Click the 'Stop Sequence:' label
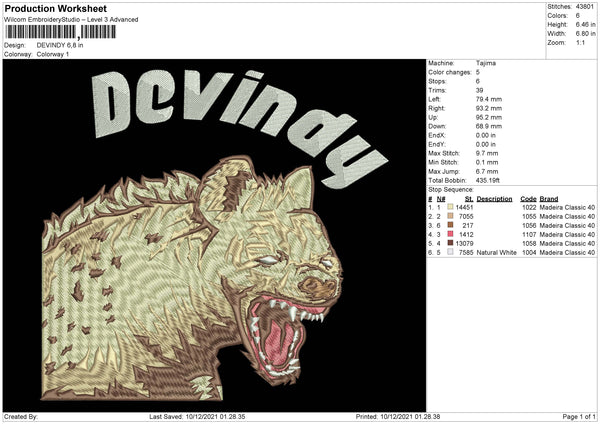The height and width of the screenshot is (424, 600). 451,190
